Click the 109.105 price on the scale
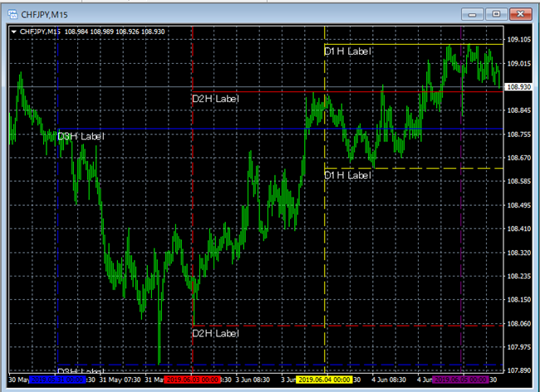540x392 pixels. [519, 40]
